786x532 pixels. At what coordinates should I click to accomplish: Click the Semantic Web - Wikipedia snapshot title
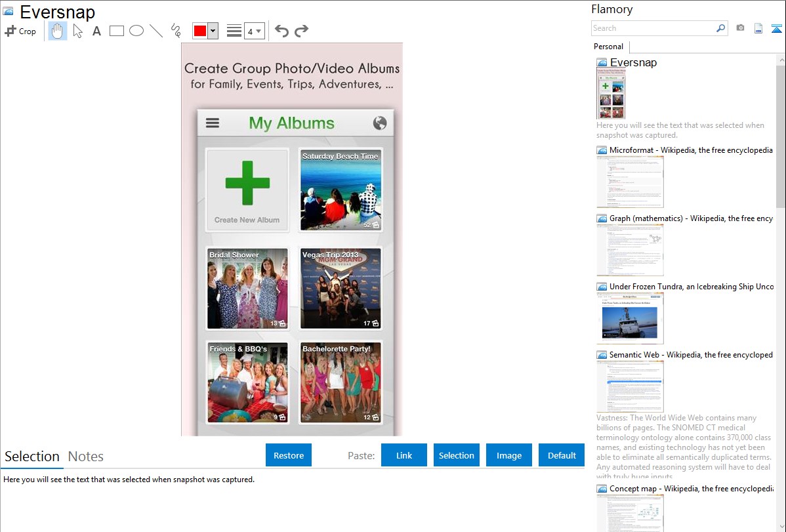click(x=691, y=354)
